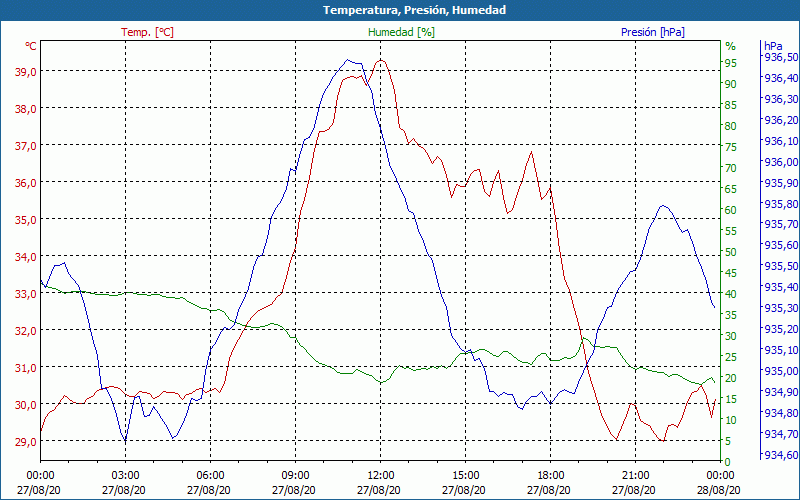Click the 37,0 temperature axis tick
This screenshot has width=800, height=500.
point(26,145)
